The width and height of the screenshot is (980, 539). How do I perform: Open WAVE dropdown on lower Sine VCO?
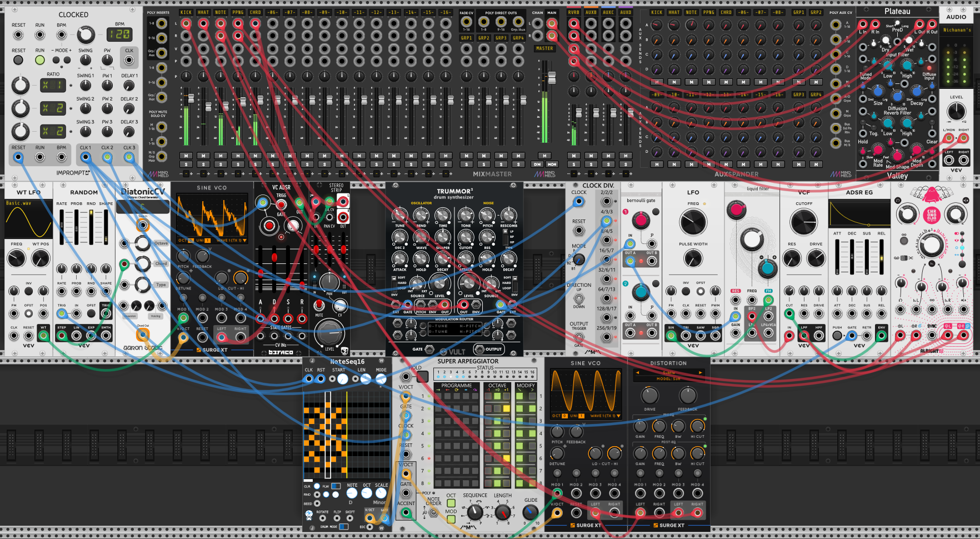[606, 416]
